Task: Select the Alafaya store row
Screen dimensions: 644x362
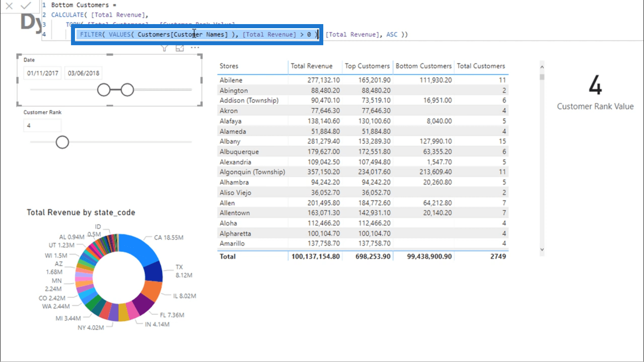Action: [x=362, y=121]
